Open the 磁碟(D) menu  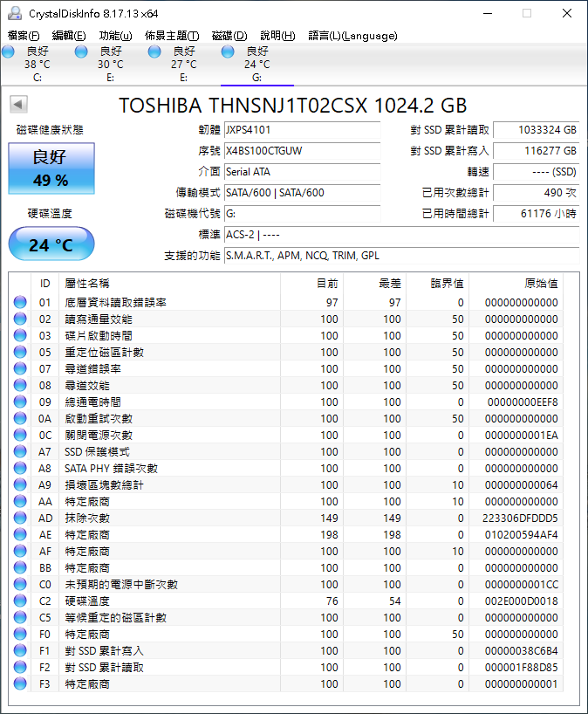pos(229,36)
